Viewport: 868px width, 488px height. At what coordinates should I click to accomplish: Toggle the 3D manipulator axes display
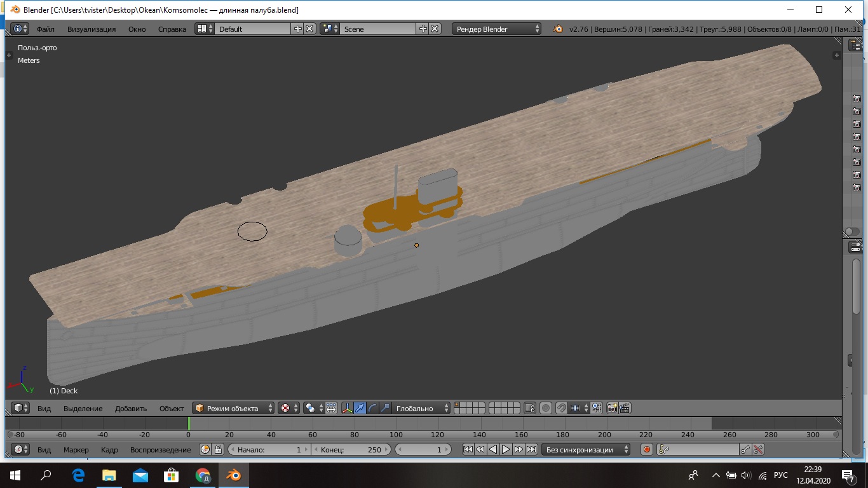tap(348, 408)
